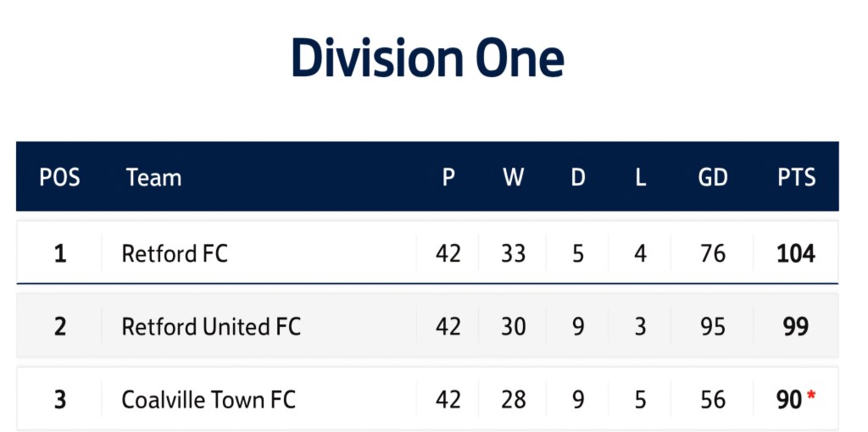Image resolution: width=868 pixels, height=432 pixels.
Task: Click Retford FC's 33 wins cell
Action: coord(513,253)
